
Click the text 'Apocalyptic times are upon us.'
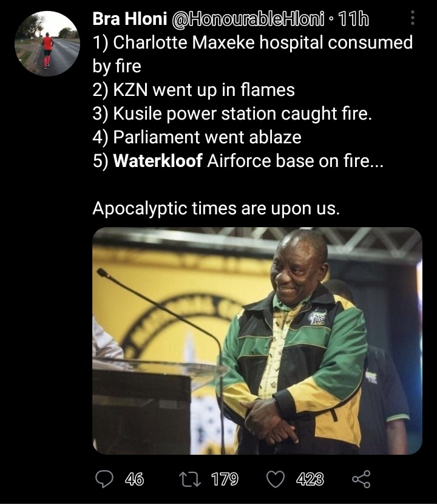(x=216, y=208)
